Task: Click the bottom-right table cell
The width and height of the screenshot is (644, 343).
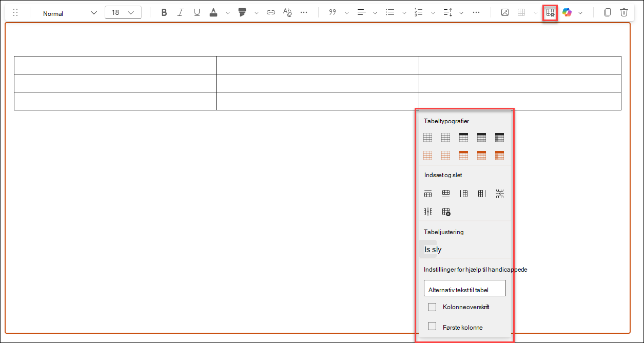Action: pyautogui.click(x=520, y=101)
